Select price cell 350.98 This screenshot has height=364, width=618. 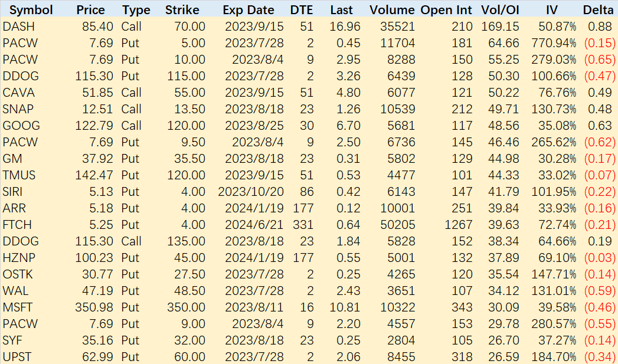point(94,308)
